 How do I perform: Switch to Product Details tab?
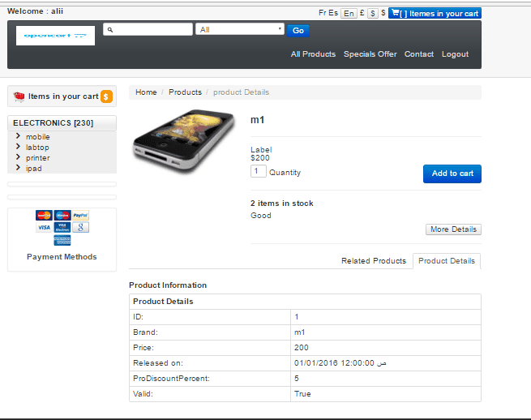447,261
